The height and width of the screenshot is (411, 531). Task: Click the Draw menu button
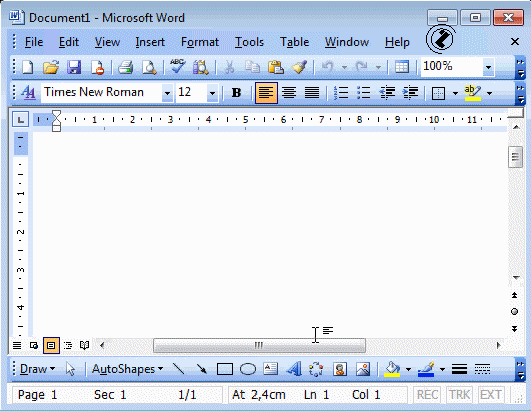(x=37, y=369)
